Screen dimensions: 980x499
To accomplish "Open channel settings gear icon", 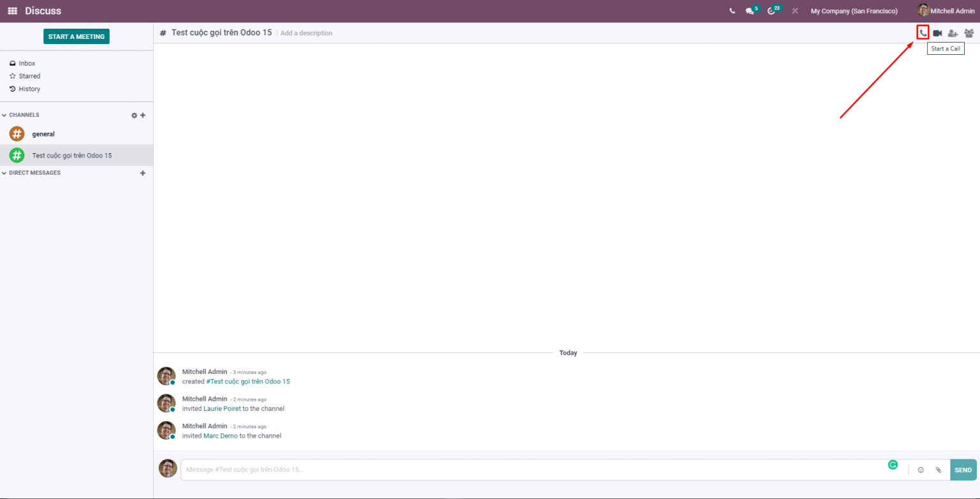I will pos(134,115).
